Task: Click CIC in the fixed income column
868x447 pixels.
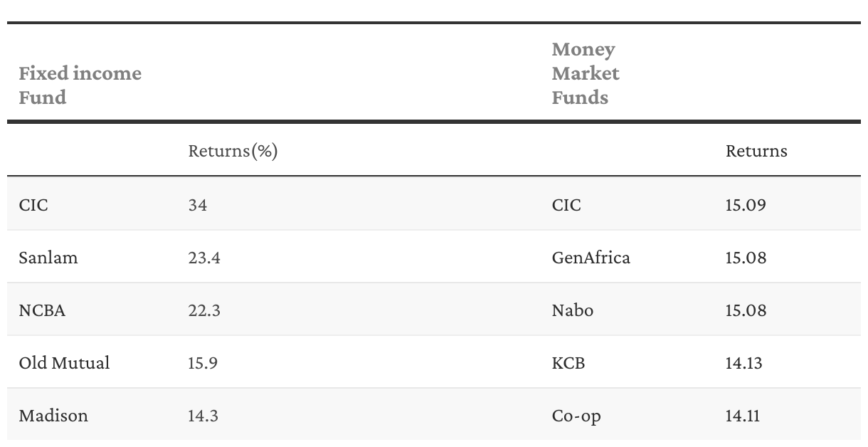Action: (33, 205)
